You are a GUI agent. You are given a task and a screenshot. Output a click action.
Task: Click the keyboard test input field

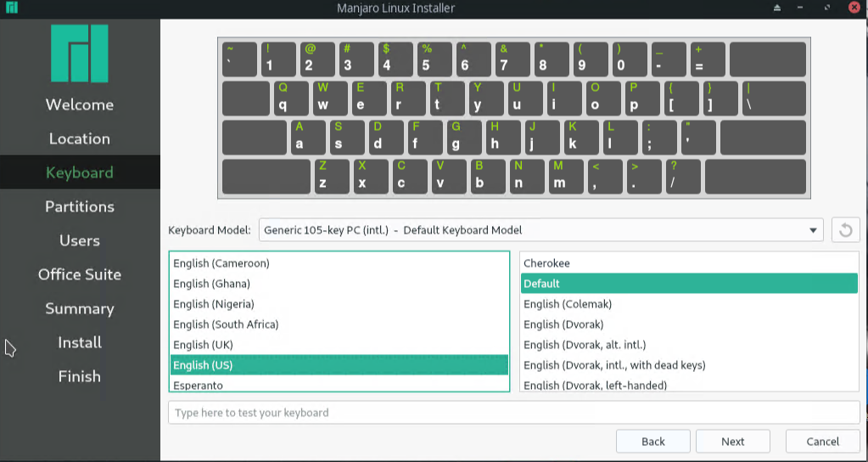(x=514, y=413)
